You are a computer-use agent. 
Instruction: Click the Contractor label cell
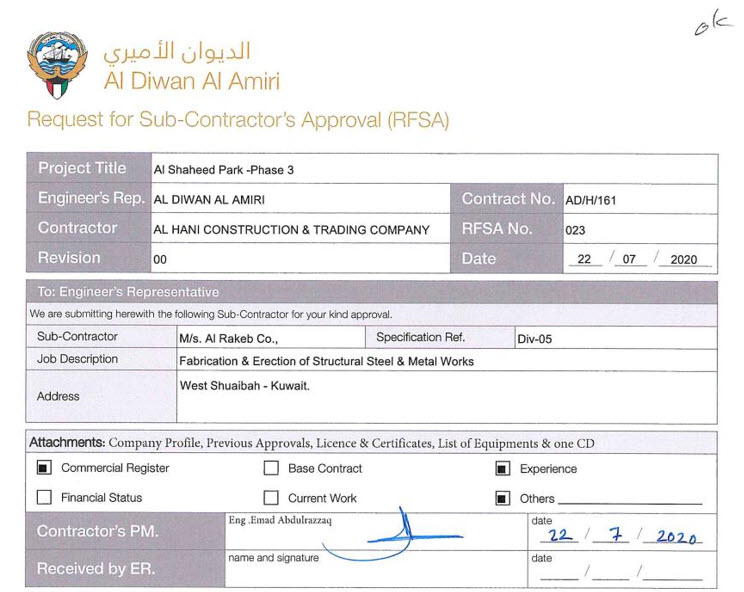tap(89, 228)
